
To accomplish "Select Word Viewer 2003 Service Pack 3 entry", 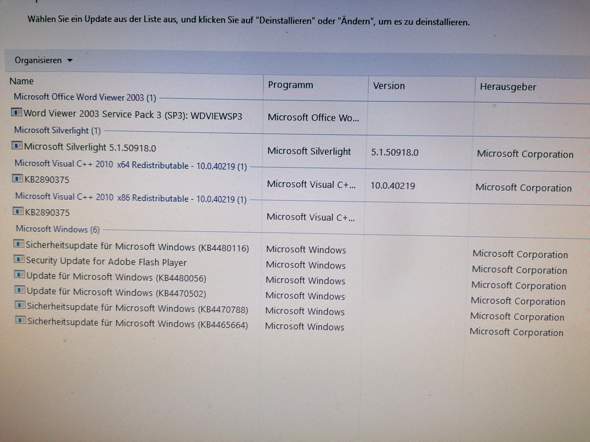I will (133, 115).
